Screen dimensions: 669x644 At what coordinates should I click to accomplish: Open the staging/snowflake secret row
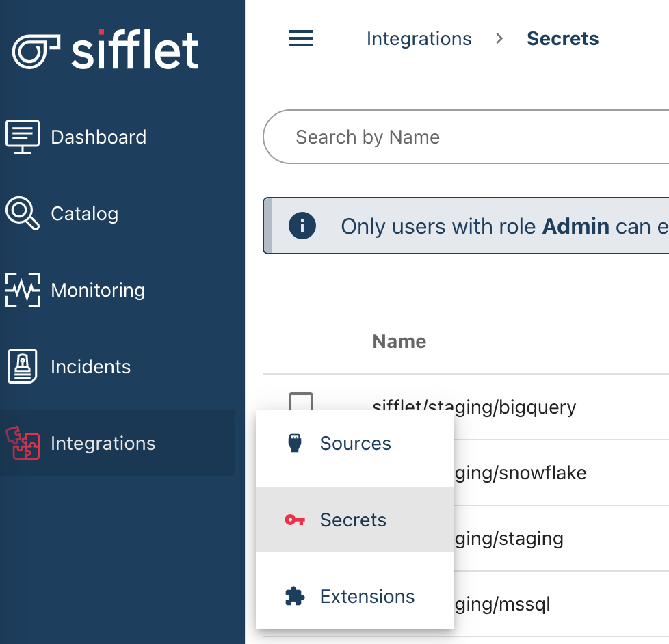point(520,472)
